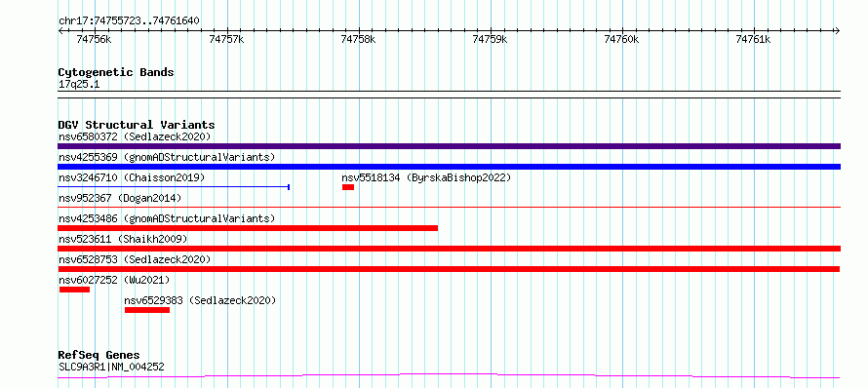Screen dimensions: 868x388
Task: Select the 74761k ruler tick label
Action: click(x=753, y=39)
